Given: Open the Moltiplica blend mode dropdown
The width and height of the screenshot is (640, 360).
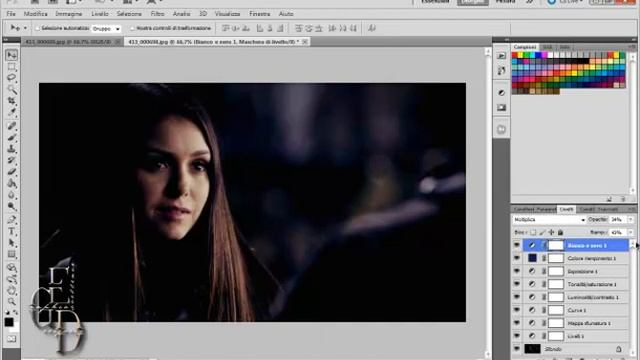Looking at the screenshot, I should click(x=549, y=220).
